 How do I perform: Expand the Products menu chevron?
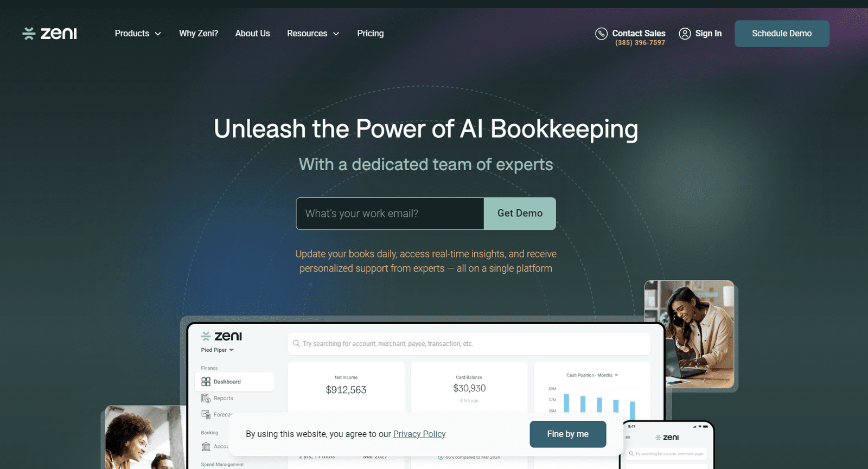(158, 34)
